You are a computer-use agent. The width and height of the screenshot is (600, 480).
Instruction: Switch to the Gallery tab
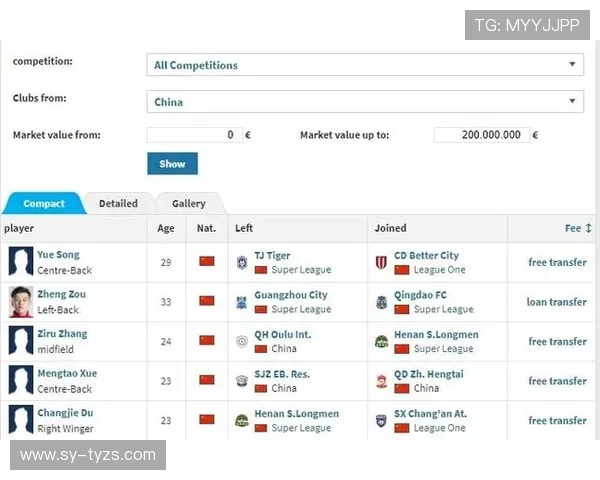click(x=188, y=204)
